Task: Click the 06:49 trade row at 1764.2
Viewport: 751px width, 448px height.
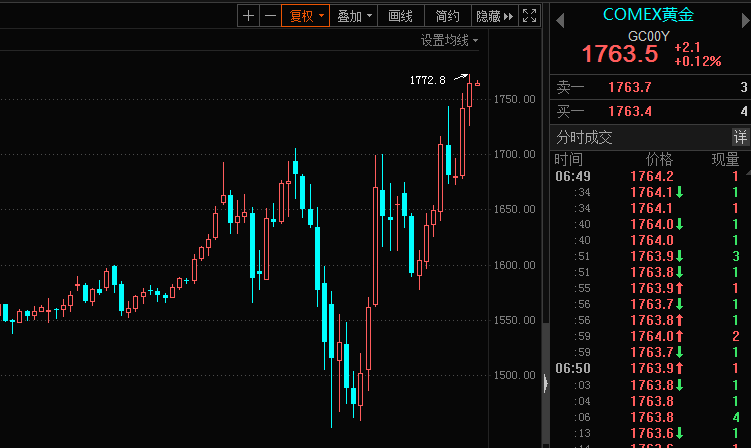Action: tap(650, 176)
